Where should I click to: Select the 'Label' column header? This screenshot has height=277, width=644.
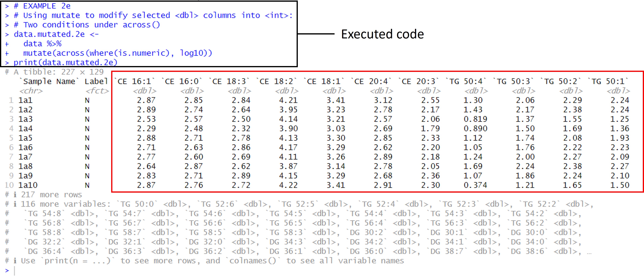pos(96,81)
